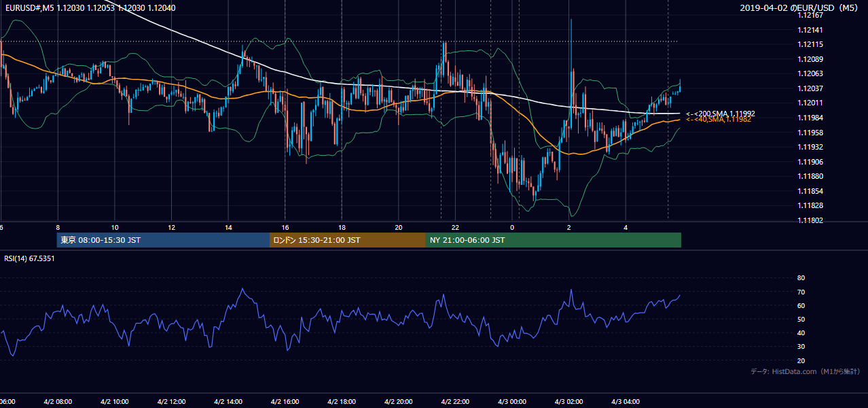Click price level 1.11854 on the axis
868x408 pixels.
tap(810, 191)
